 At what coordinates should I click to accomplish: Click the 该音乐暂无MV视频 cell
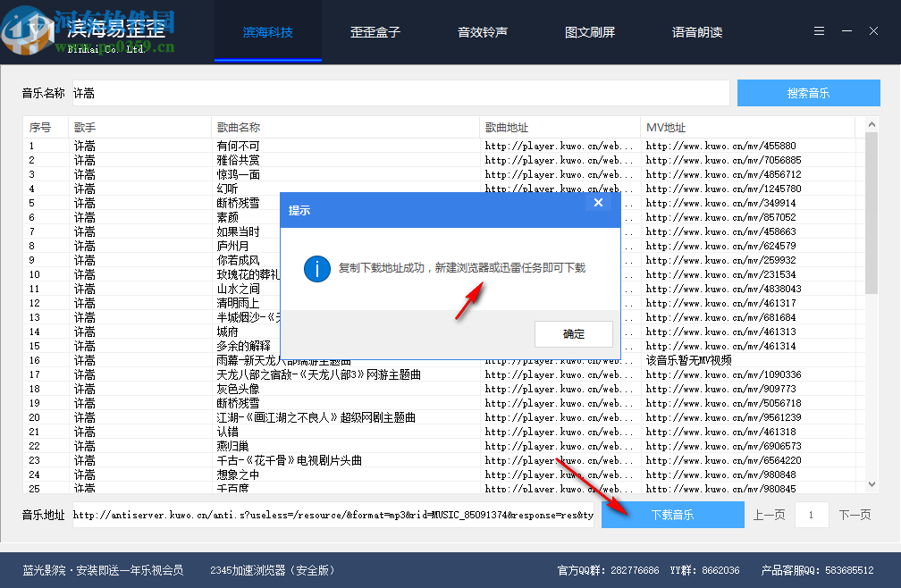point(689,361)
